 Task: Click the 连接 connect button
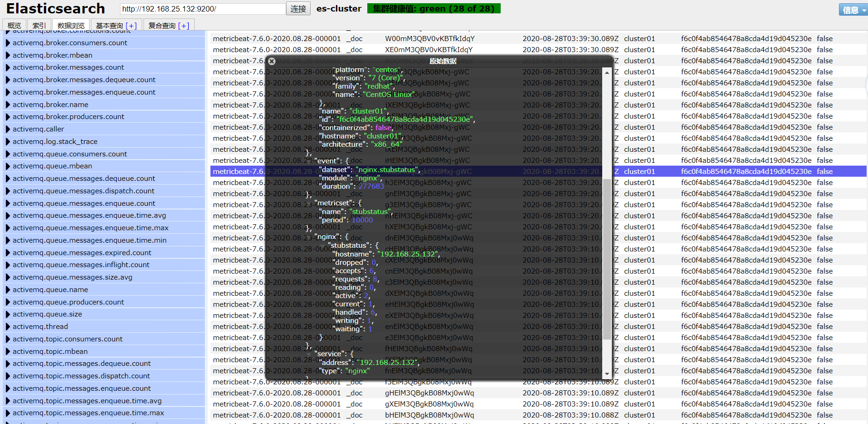[299, 9]
